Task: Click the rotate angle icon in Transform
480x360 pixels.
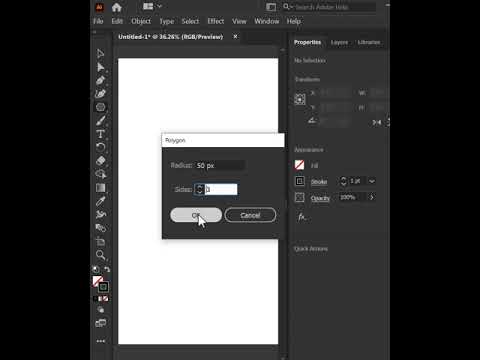Action: click(x=312, y=120)
